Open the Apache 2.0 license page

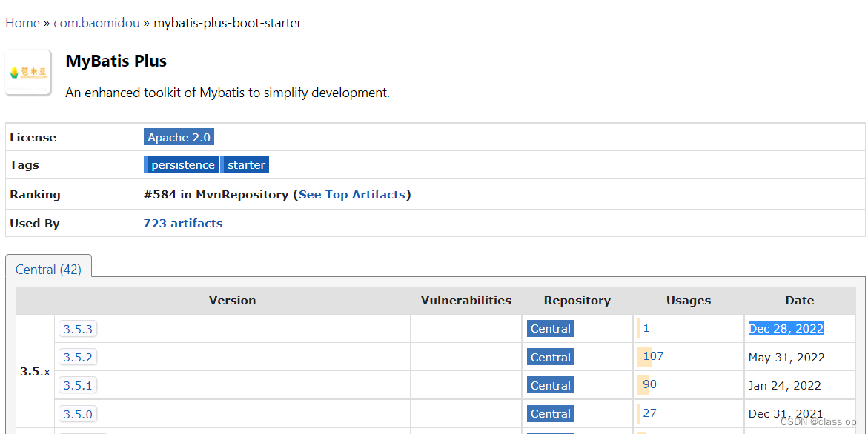click(x=179, y=137)
